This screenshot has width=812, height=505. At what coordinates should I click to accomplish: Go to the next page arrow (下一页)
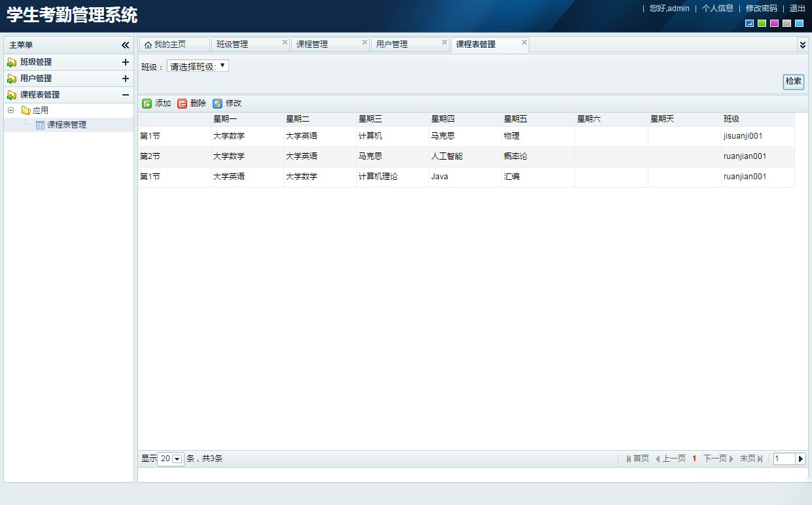point(731,459)
